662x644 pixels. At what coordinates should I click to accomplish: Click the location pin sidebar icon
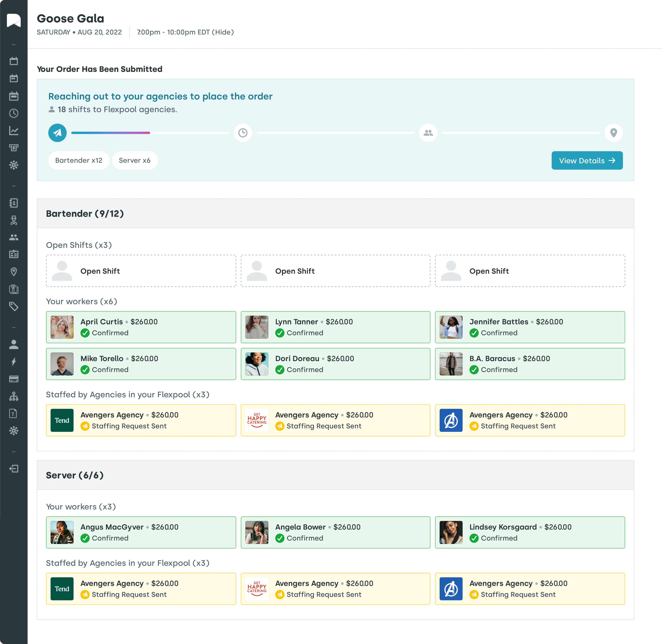click(x=14, y=272)
